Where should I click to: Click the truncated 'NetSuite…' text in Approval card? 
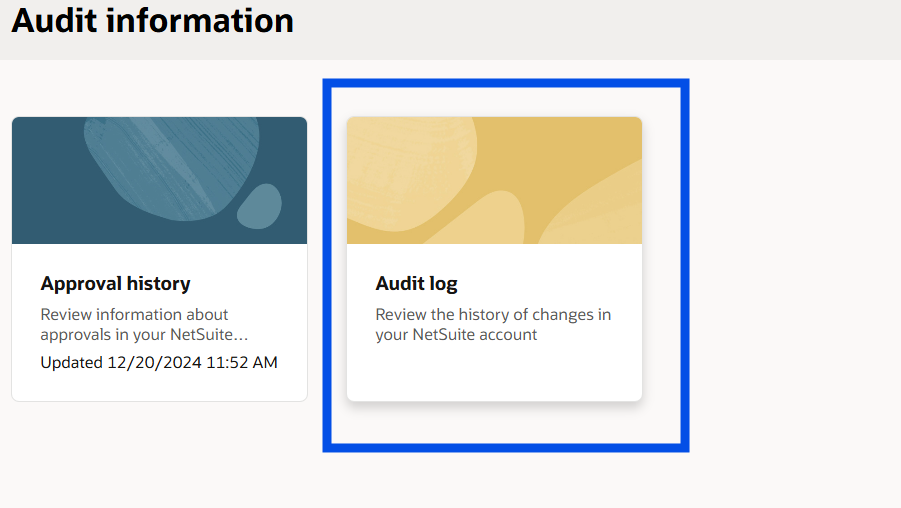(x=209, y=334)
